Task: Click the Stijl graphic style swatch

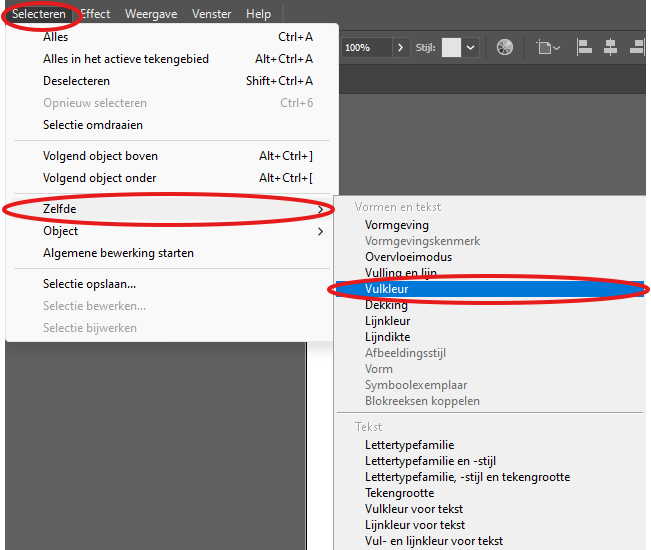Action: click(x=451, y=47)
